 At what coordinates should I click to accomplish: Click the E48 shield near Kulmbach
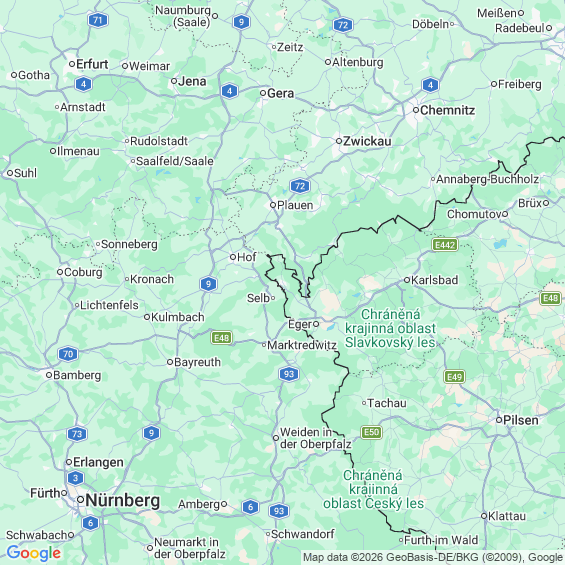222,338
